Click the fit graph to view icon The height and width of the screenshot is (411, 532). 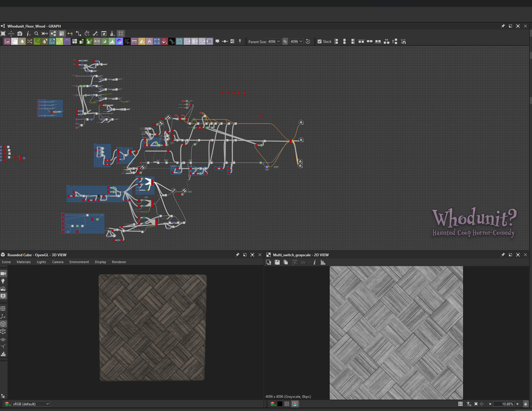pyautogui.click(x=3, y=34)
